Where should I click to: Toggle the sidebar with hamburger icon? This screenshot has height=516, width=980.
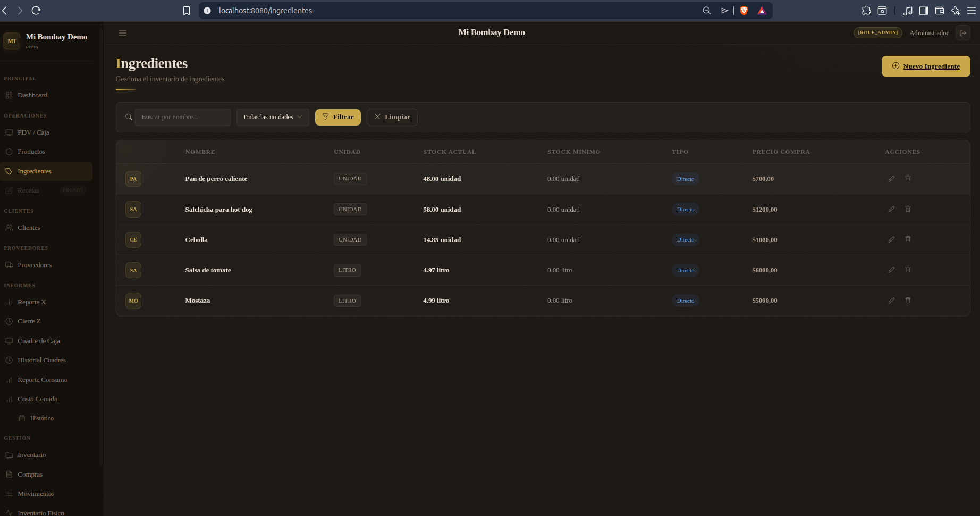(123, 33)
